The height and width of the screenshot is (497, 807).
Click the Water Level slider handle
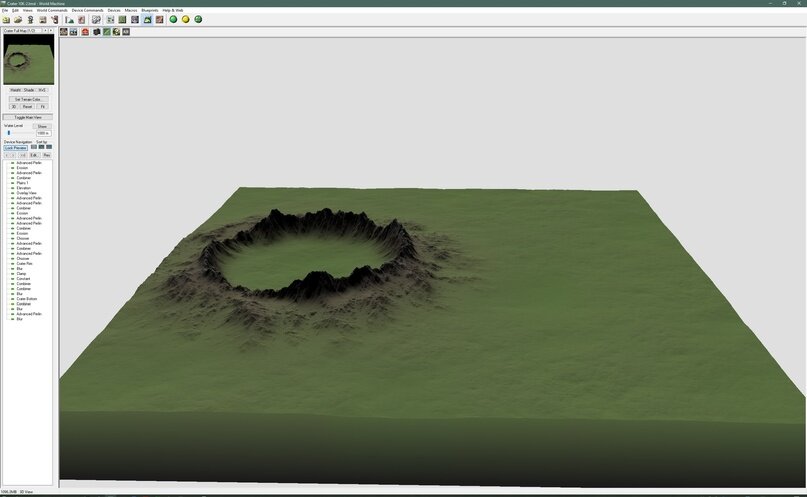(x=9, y=133)
